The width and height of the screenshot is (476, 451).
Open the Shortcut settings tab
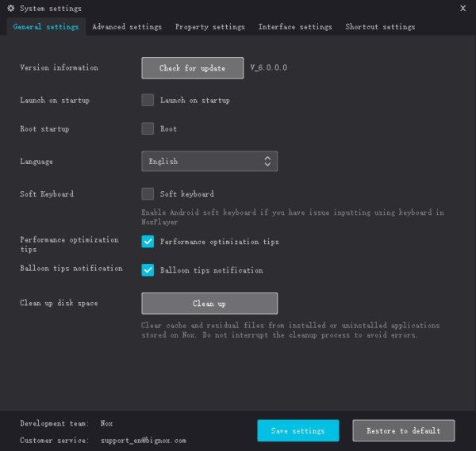(x=380, y=27)
